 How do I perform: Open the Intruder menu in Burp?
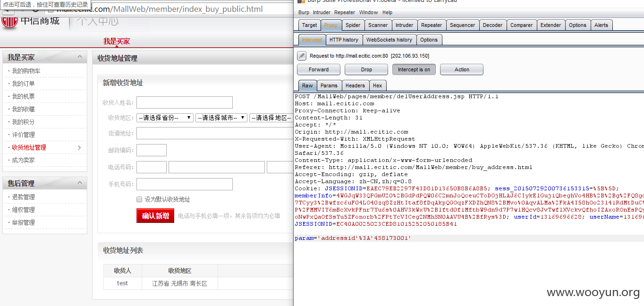tap(322, 12)
